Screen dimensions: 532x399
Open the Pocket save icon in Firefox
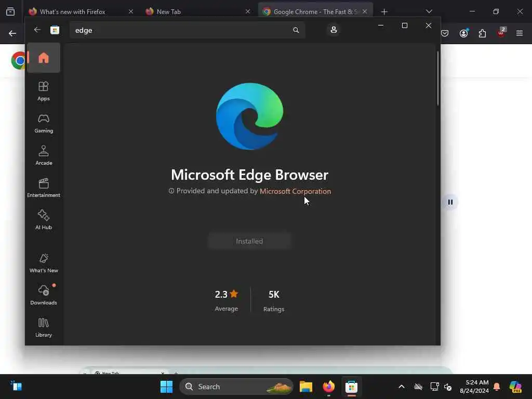click(x=445, y=33)
